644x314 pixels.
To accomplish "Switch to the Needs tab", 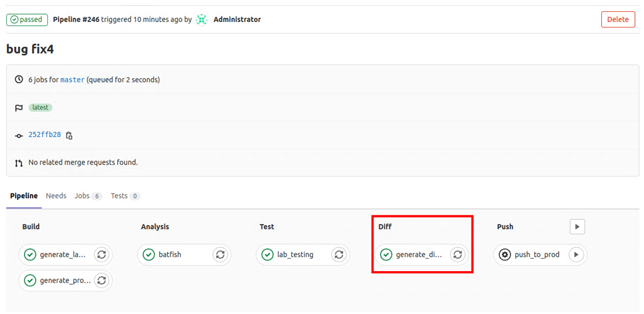I will (56, 196).
